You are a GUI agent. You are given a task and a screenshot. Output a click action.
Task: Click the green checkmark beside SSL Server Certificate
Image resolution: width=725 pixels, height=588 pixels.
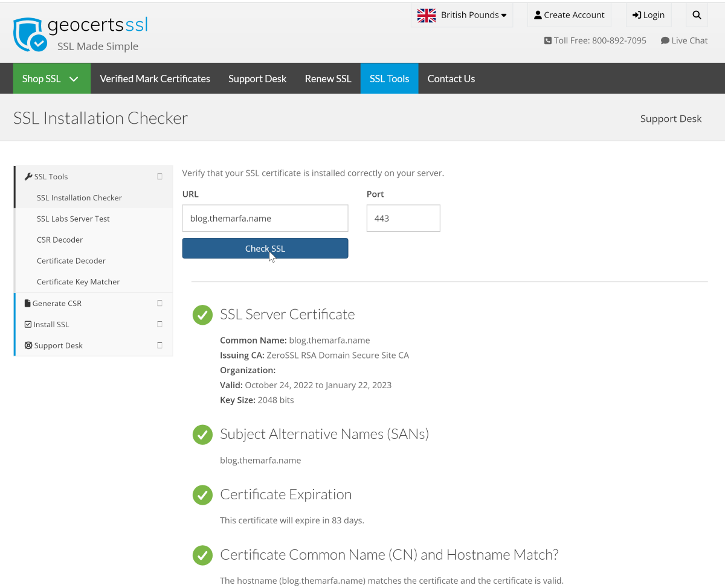click(202, 315)
